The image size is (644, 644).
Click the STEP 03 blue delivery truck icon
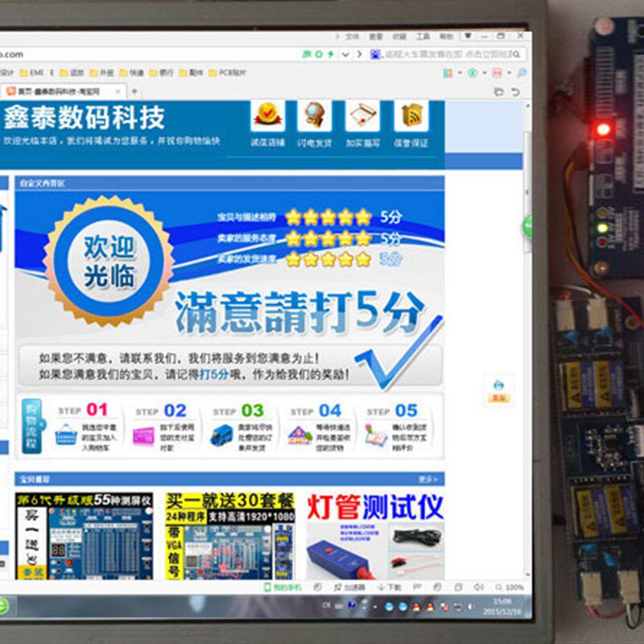tap(222, 436)
